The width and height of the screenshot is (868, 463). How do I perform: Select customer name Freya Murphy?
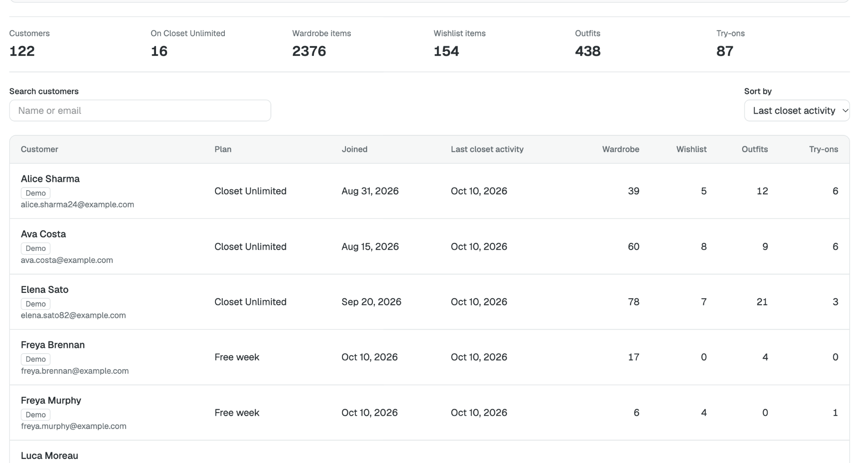tap(51, 400)
